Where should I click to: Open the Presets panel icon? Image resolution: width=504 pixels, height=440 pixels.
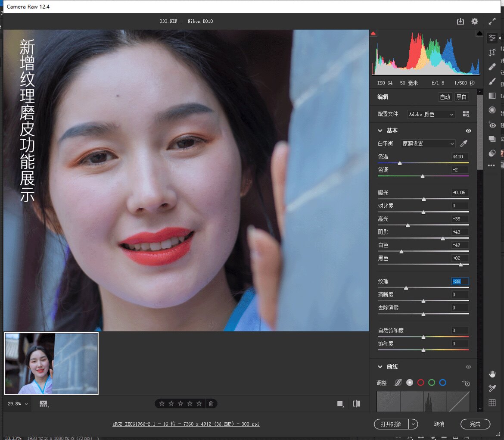click(x=492, y=153)
